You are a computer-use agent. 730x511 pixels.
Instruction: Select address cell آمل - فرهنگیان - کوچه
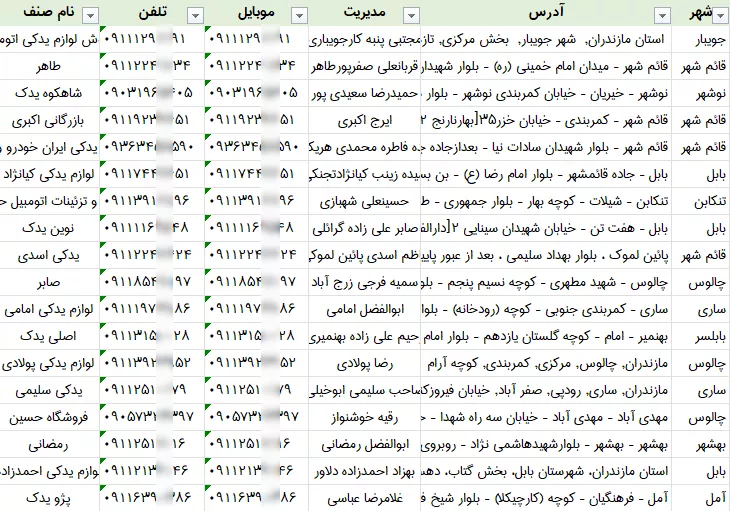point(546,498)
